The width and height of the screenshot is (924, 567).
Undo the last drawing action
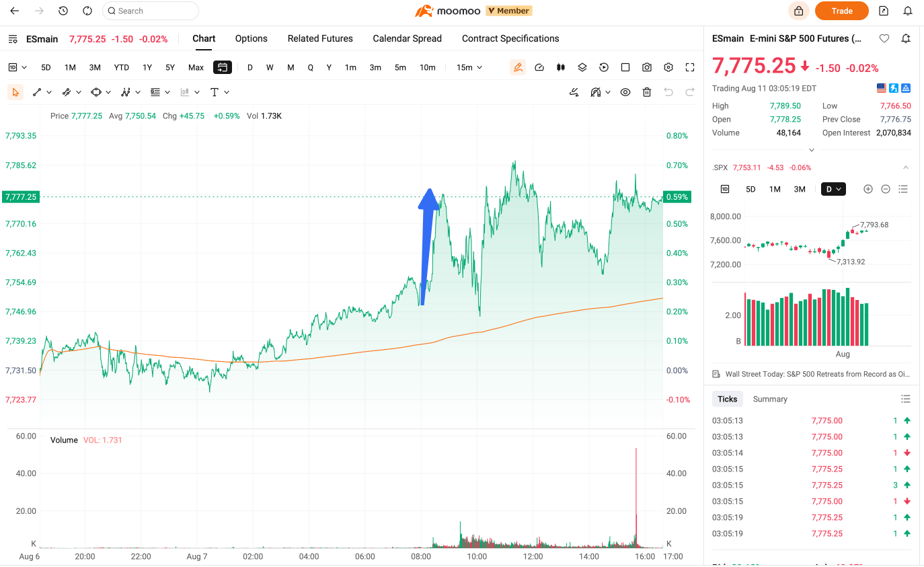pyautogui.click(x=668, y=92)
